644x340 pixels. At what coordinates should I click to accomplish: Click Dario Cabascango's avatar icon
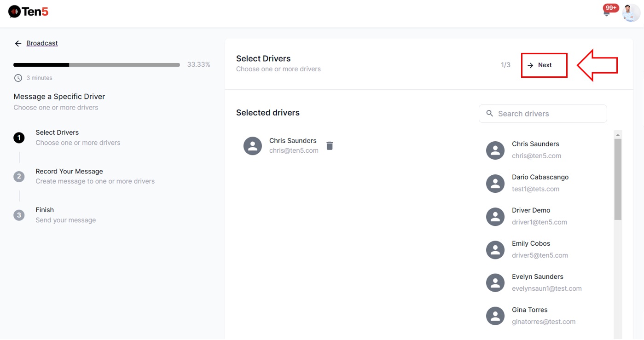[x=495, y=184]
